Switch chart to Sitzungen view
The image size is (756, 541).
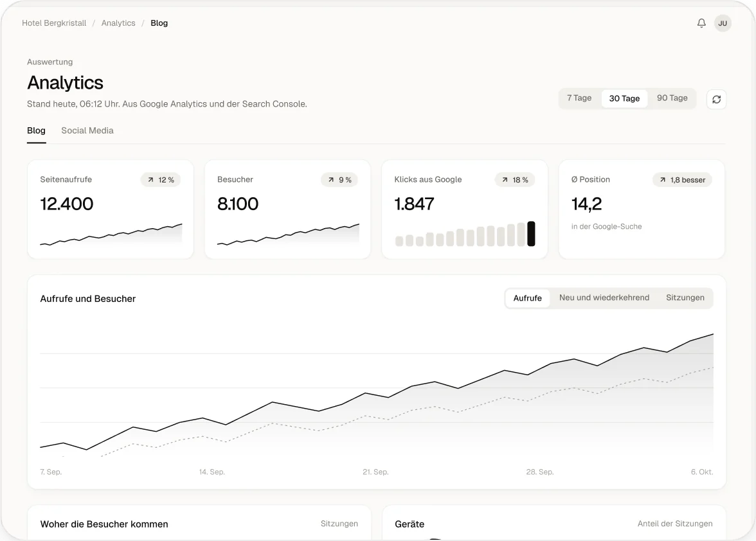click(685, 298)
